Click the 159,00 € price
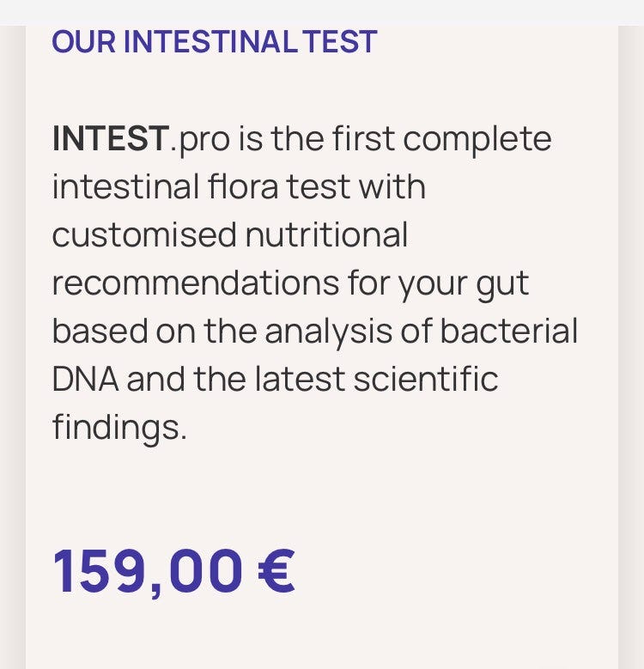The width and height of the screenshot is (644, 669). (x=173, y=570)
